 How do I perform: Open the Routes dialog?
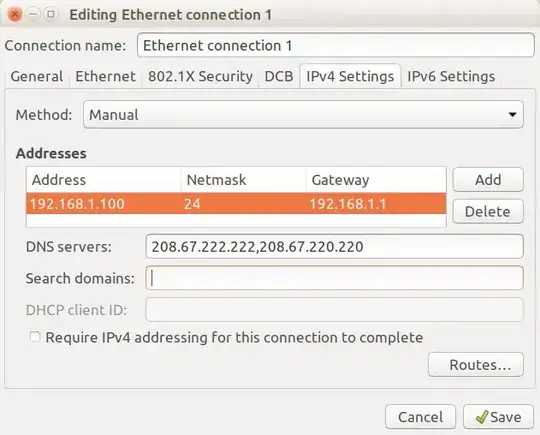tap(476, 365)
